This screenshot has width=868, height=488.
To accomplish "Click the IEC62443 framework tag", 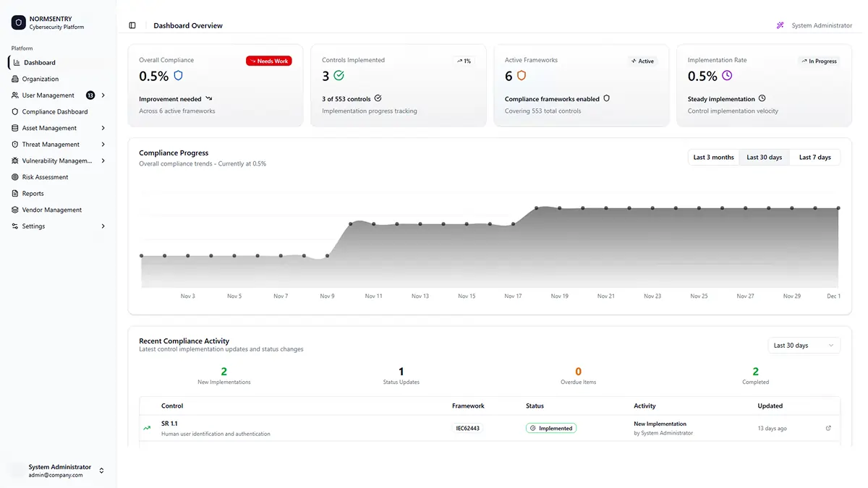I will pyautogui.click(x=468, y=428).
